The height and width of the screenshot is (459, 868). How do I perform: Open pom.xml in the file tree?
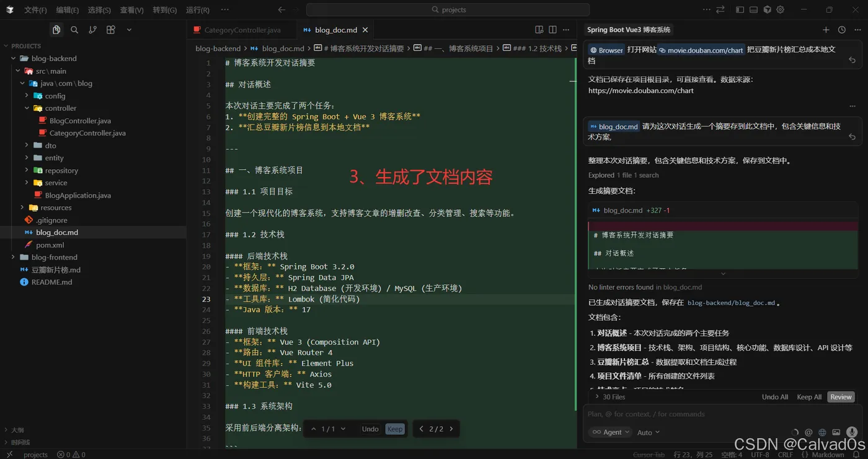click(x=50, y=245)
